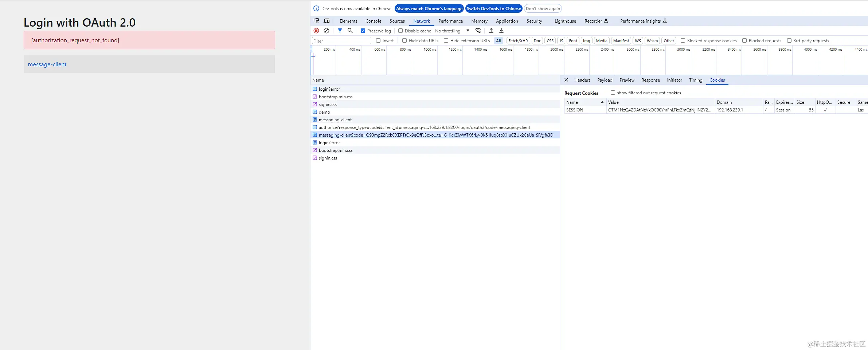Viewport: 868px width, 350px height.
Task: Toggle the network filter funnel icon
Action: (x=340, y=31)
